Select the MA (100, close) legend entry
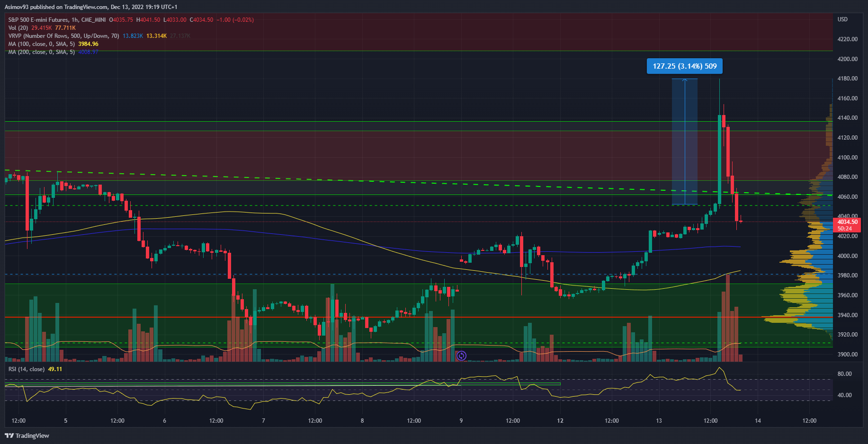 [41, 44]
